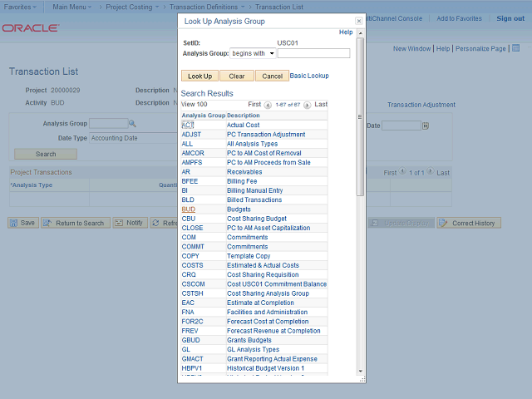Image resolution: width=532 pixels, height=399 pixels.
Task: Click the Notify button
Action: pos(131,223)
